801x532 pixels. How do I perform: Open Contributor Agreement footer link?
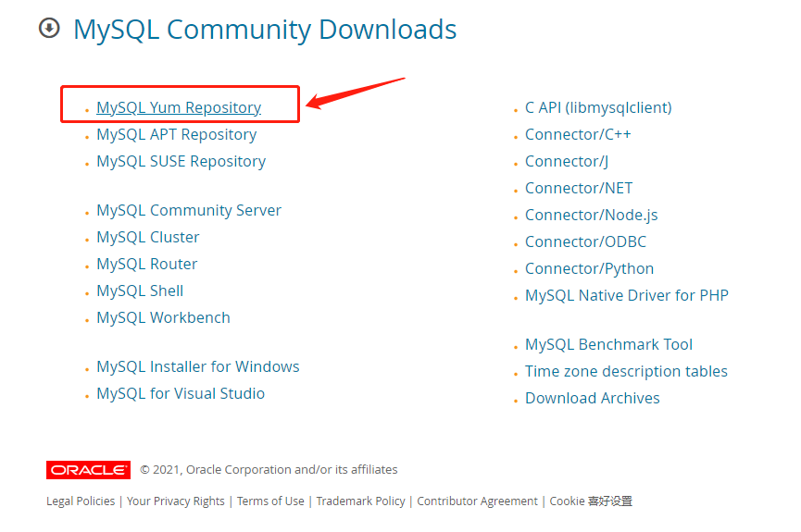478,501
